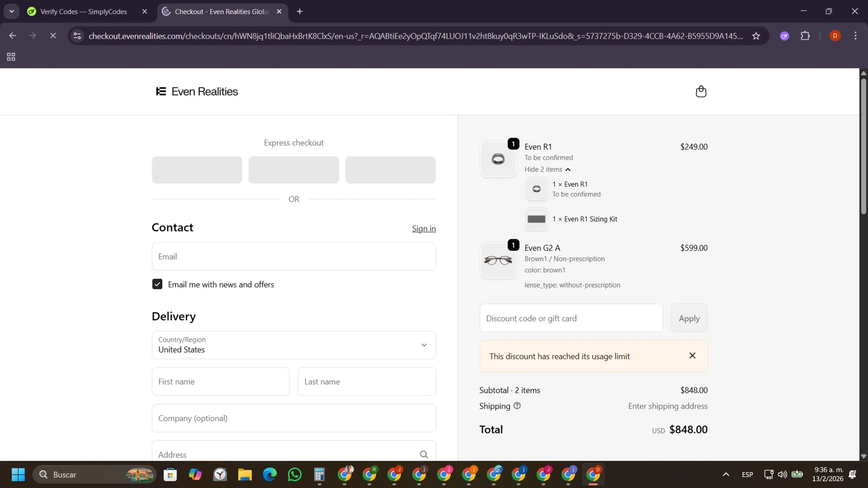This screenshot has width=868, height=488.
Task: Open the Windows Start menu
Action: (x=18, y=475)
